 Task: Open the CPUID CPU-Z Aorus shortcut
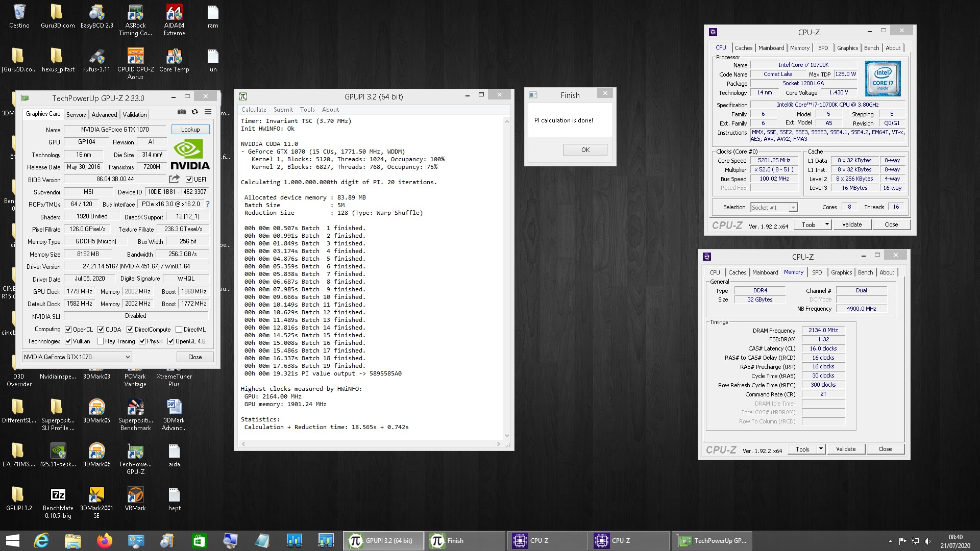coord(135,64)
